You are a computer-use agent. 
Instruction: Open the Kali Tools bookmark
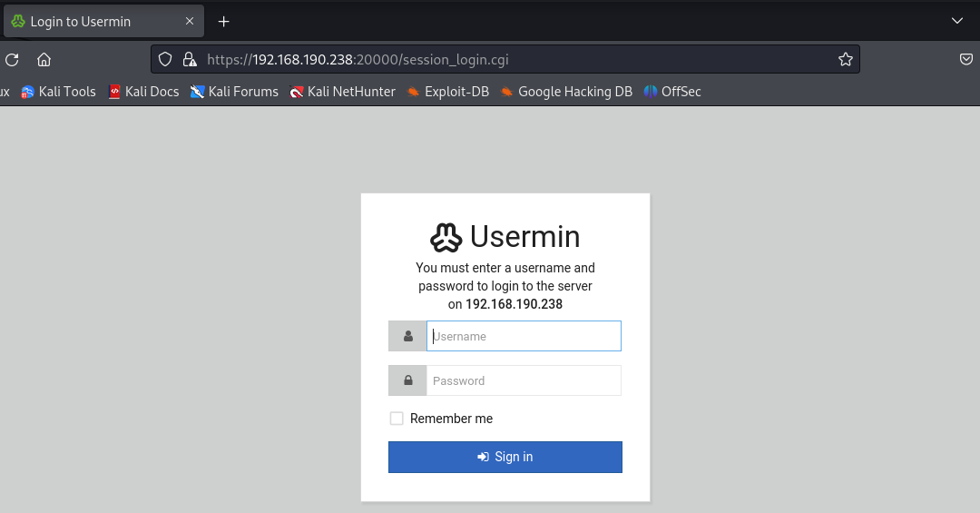(x=58, y=92)
